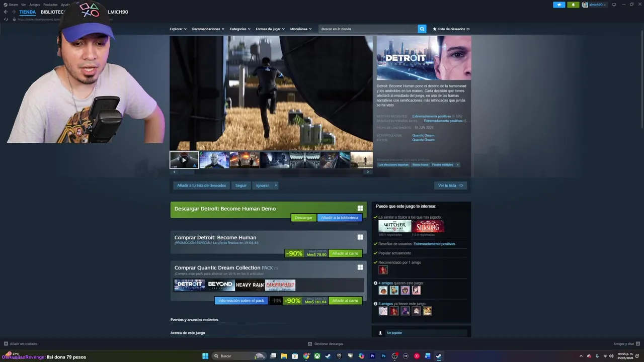Expand the Miscelánea menu
Image resolution: width=644 pixels, height=362 pixels.
(301, 29)
